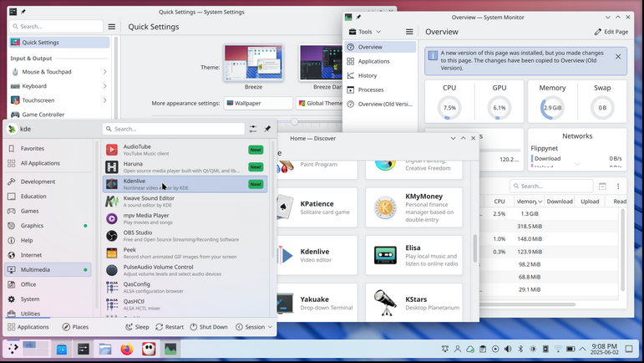This screenshot has width=644, height=363.
Task: Focus System Monitor process search field
Action: pos(551,187)
